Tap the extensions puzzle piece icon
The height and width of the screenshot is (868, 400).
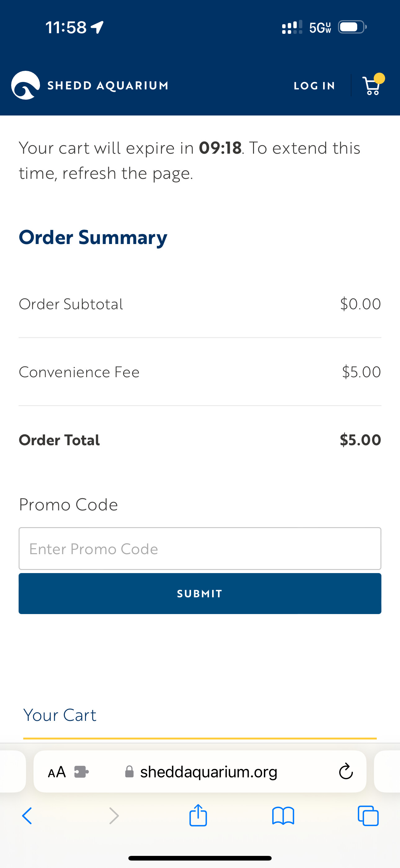click(x=81, y=772)
